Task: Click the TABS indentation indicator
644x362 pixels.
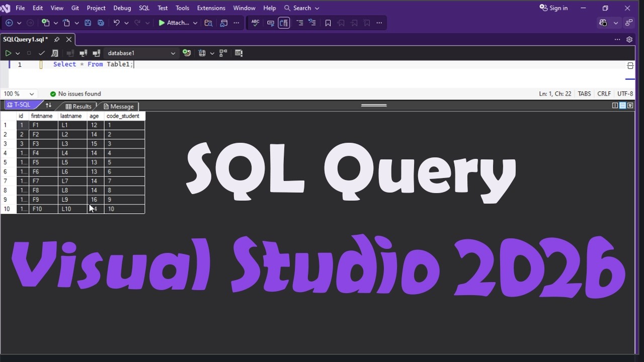Action: click(x=584, y=94)
